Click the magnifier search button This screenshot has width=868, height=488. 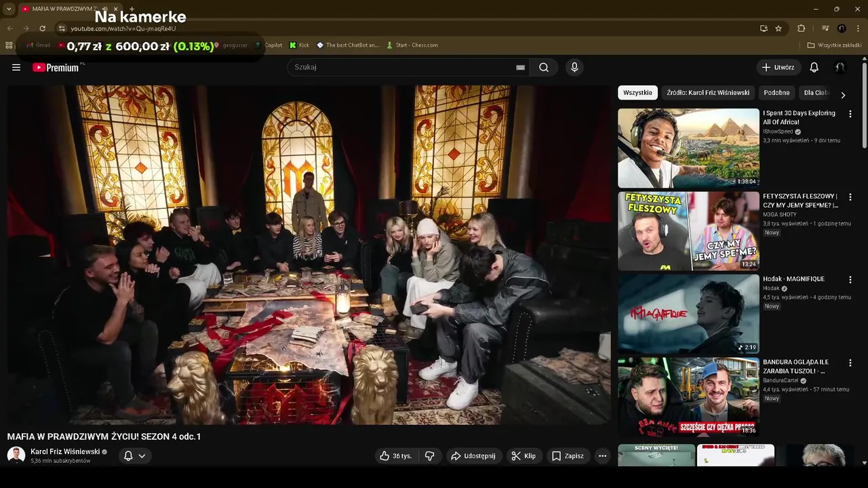[544, 67]
